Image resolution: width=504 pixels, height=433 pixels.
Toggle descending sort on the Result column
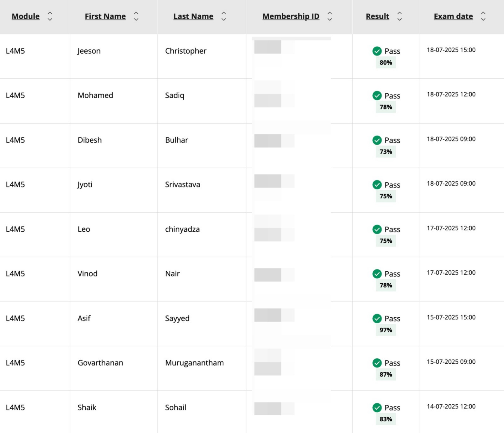coord(399,20)
